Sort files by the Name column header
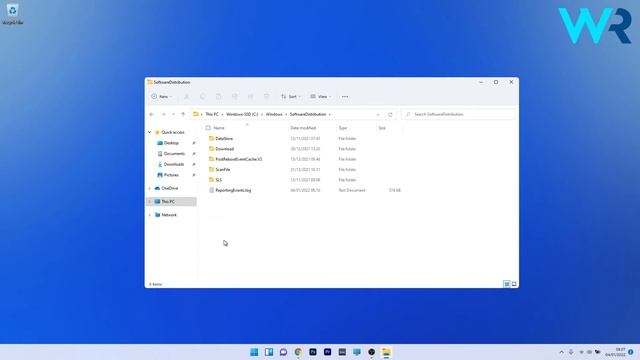This screenshot has height=360, width=640. [219, 128]
